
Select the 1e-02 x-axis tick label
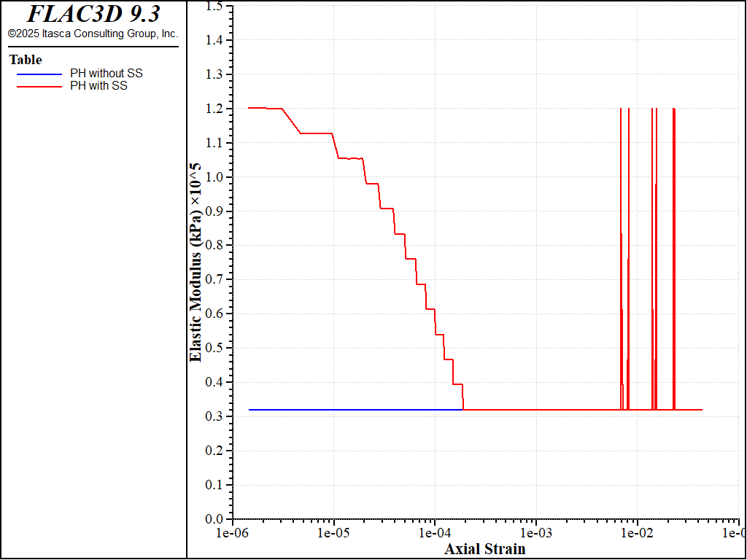(x=637, y=533)
